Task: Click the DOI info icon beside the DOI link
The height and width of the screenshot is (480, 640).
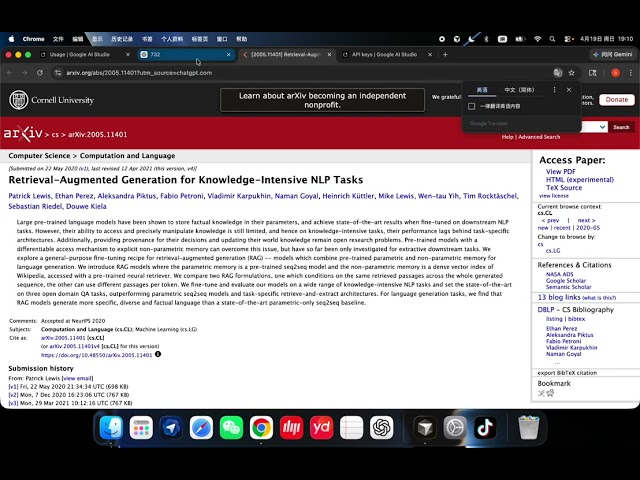Action: pyautogui.click(x=158, y=354)
